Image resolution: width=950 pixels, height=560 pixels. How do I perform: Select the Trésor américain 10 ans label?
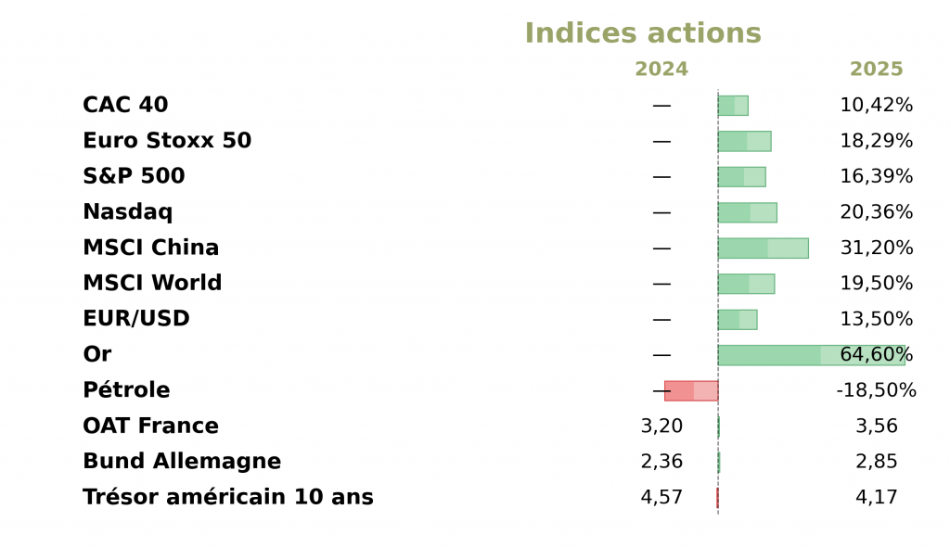[x=227, y=498]
